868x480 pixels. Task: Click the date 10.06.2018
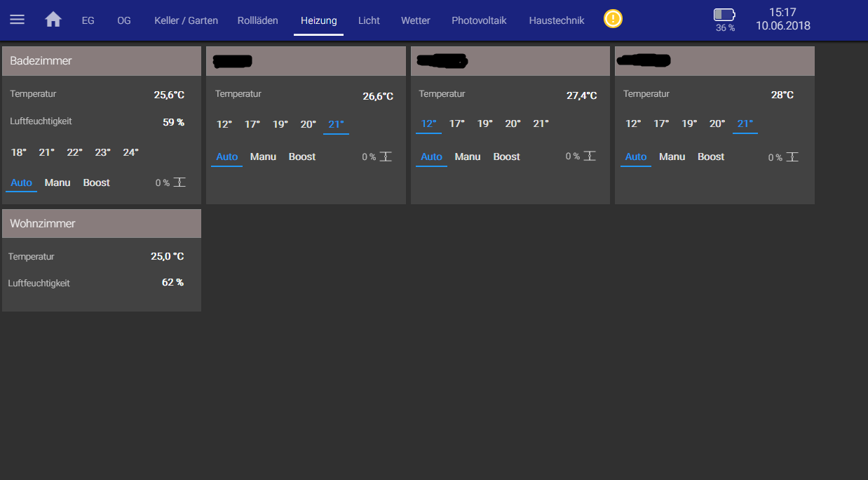(783, 26)
